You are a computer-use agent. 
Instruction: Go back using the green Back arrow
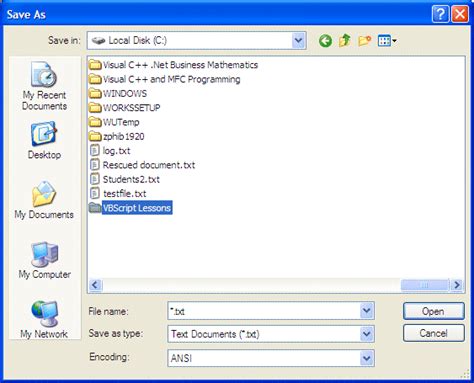325,41
